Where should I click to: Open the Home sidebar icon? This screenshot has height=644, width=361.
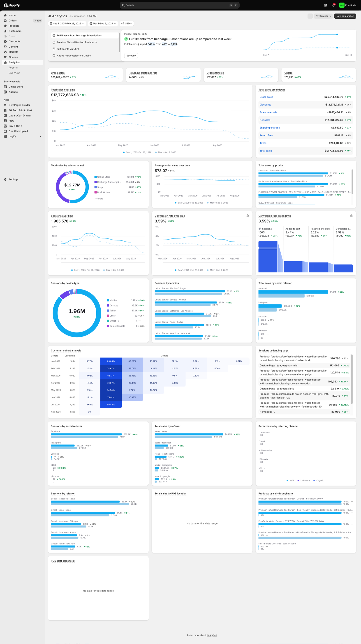click(x=5, y=16)
